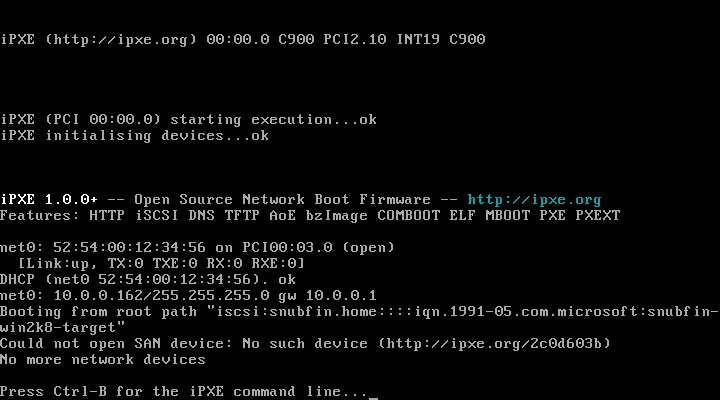
Task: Click the "No more network devices" message
Action: 103,359
